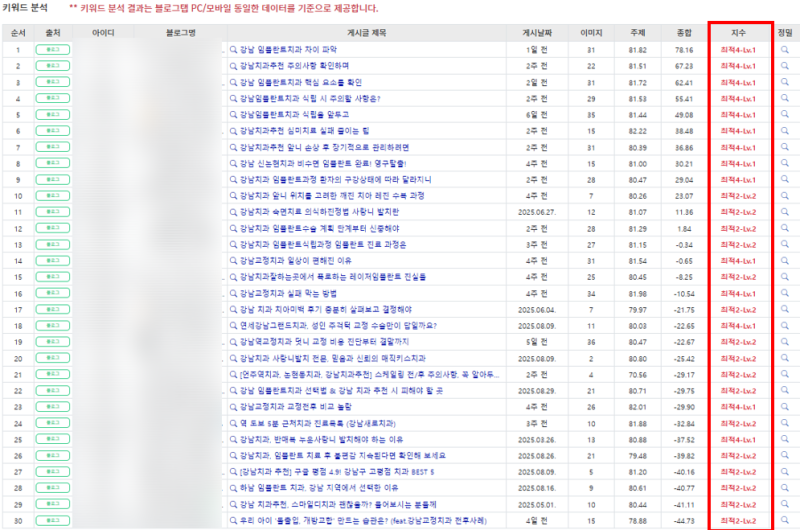This screenshot has height=530, width=800.
Task: Open the 정밀 magnifier icon for row 5
Action: (x=785, y=114)
